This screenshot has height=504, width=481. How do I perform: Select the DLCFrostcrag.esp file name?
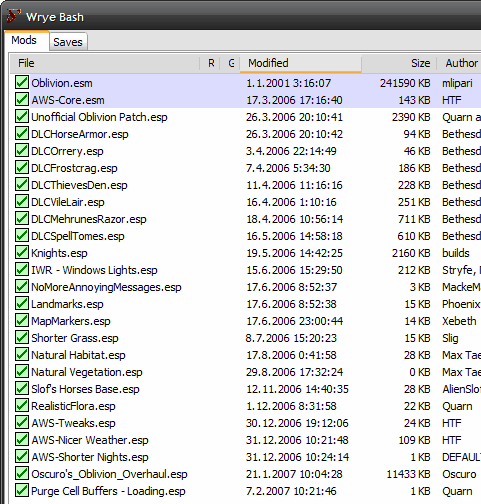tap(74, 168)
